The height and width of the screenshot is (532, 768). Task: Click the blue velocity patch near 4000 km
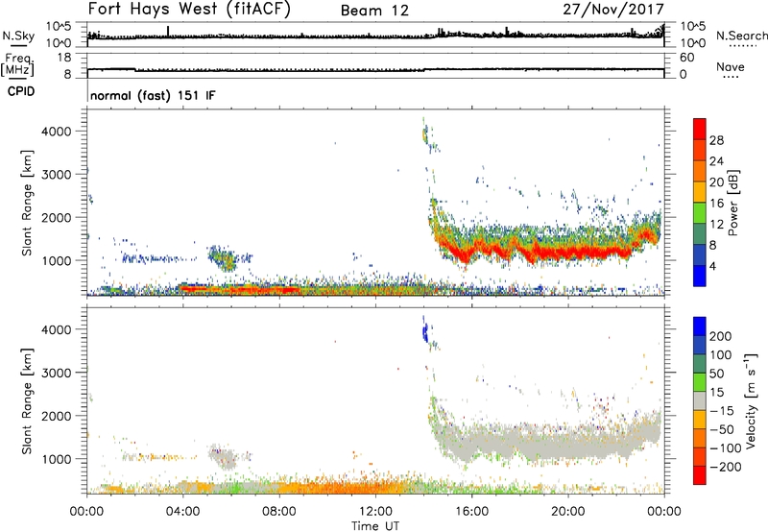[424, 333]
